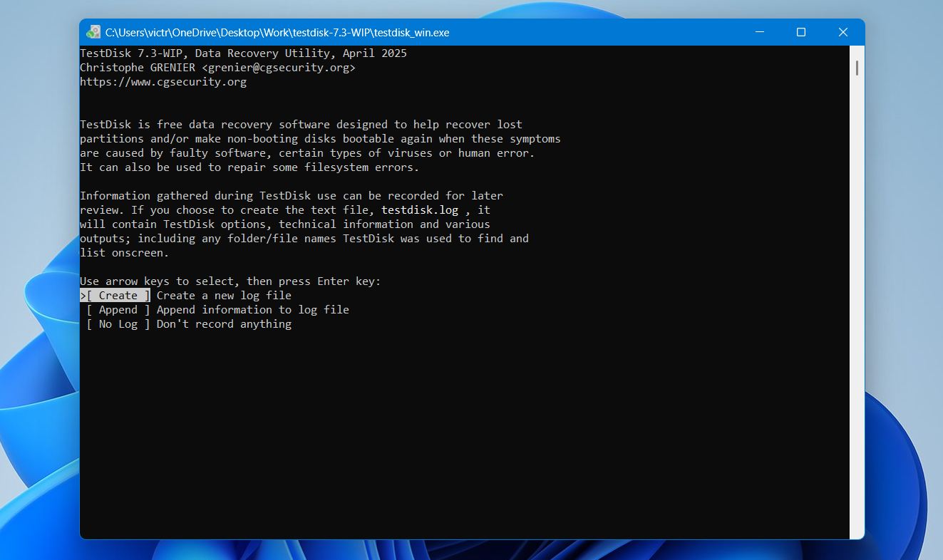This screenshot has height=560, width=943.
Task: Click 'Don't record anything' description
Action: coord(224,324)
